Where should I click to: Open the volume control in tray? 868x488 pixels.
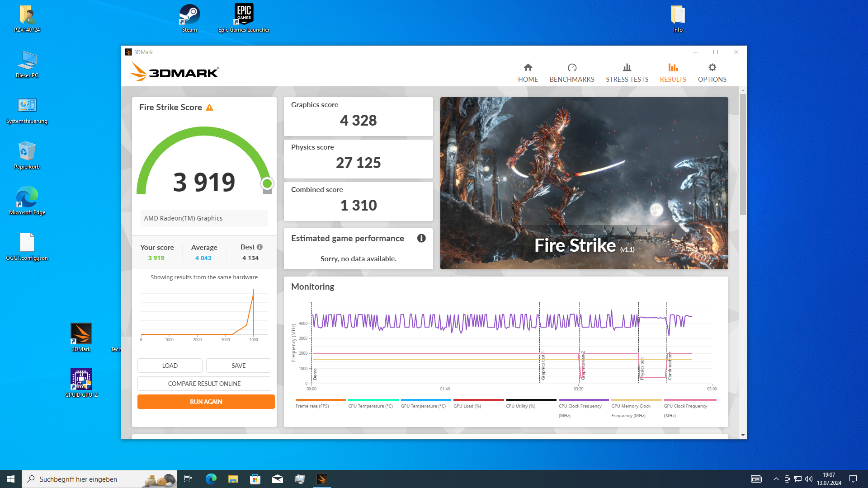[x=809, y=479]
